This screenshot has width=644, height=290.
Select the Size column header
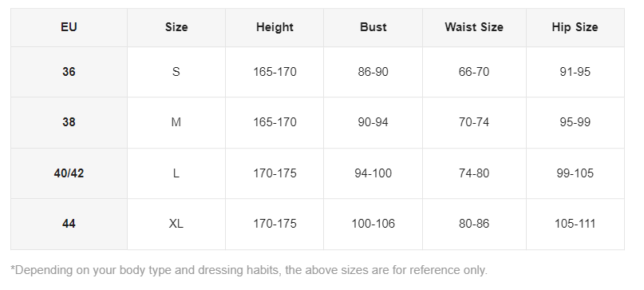point(176,27)
